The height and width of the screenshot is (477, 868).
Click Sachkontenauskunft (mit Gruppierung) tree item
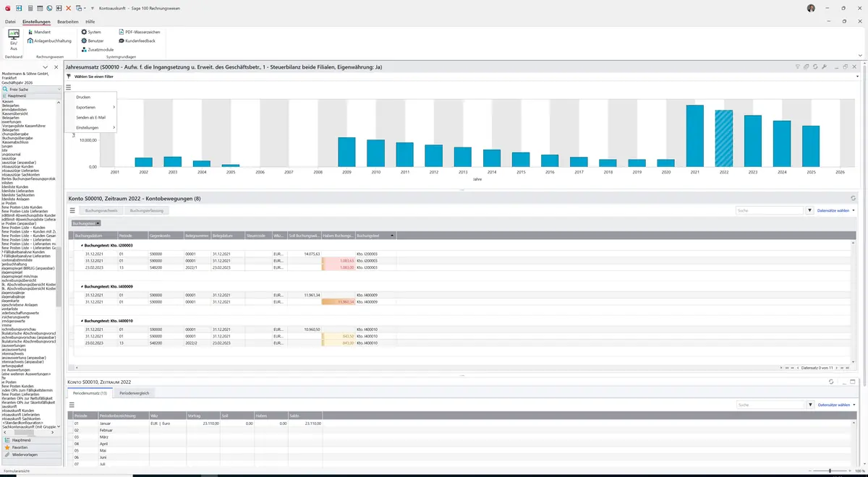point(29,427)
